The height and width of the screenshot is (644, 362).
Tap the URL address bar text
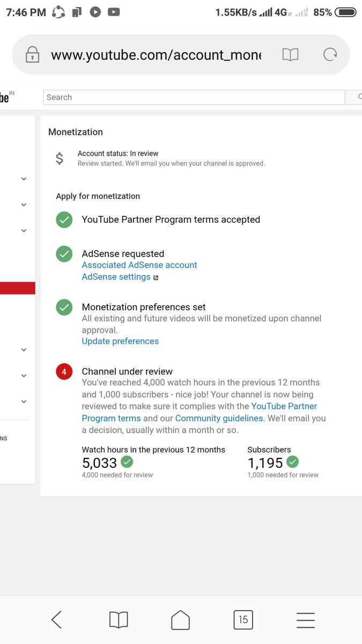pos(156,55)
